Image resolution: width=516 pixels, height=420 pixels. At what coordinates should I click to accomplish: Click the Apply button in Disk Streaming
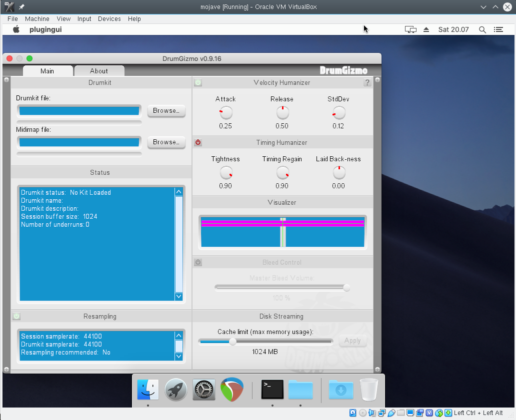click(352, 341)
